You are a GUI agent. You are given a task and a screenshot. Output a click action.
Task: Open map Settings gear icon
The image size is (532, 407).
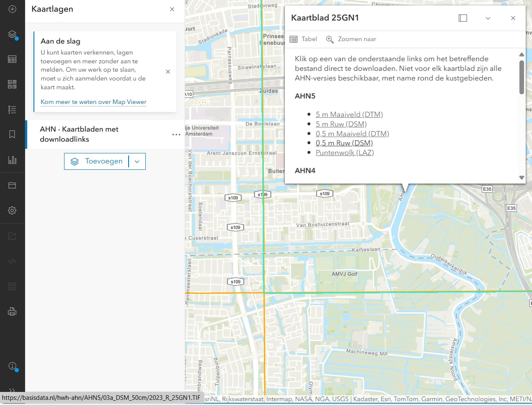tap(12, 210)
